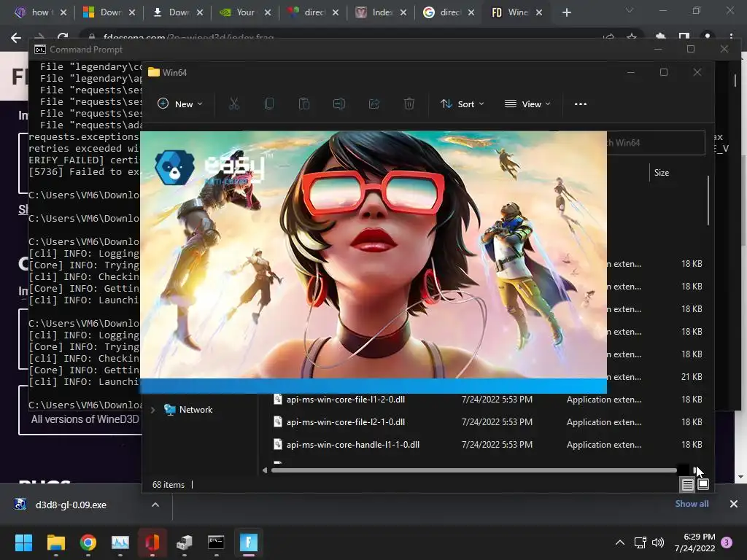Click the Delete trash icon in Explorer
Viewport: 747px width, 560px height.
pyautogui.click(x=409, y=104)
